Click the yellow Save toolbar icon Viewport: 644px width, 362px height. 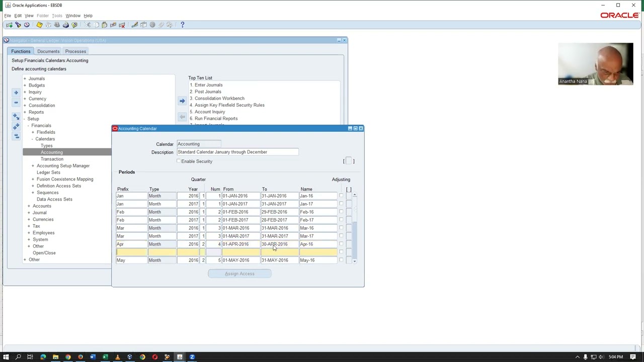tap(39, 25)
